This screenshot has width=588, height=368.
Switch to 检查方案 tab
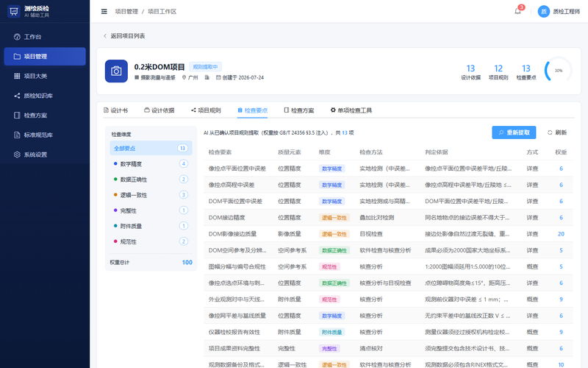(x=299, y=110)
